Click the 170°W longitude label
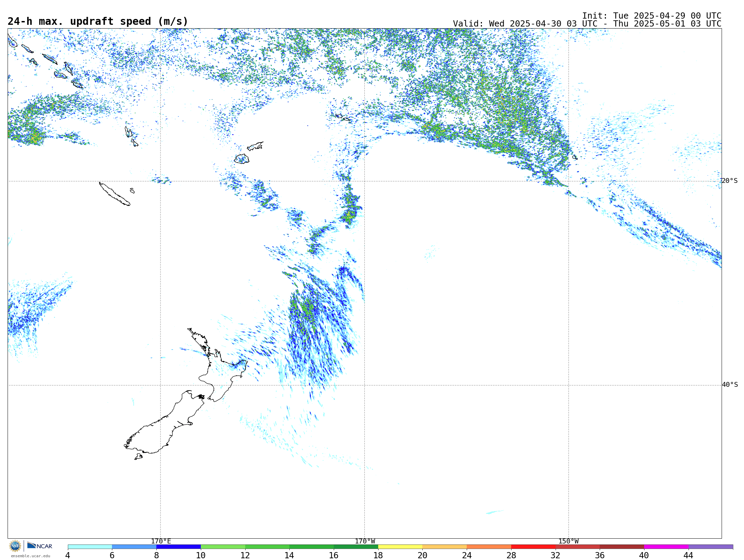This screenshot has height=560, width=744. coord(365,541)
